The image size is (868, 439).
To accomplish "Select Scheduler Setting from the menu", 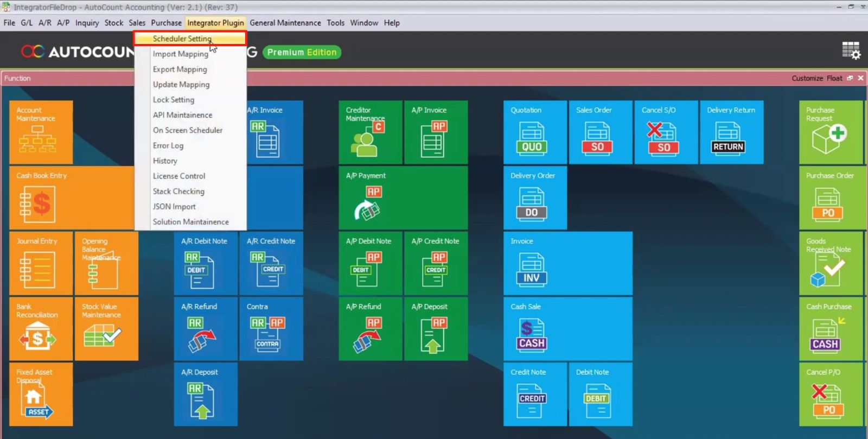I will [182, 39].
